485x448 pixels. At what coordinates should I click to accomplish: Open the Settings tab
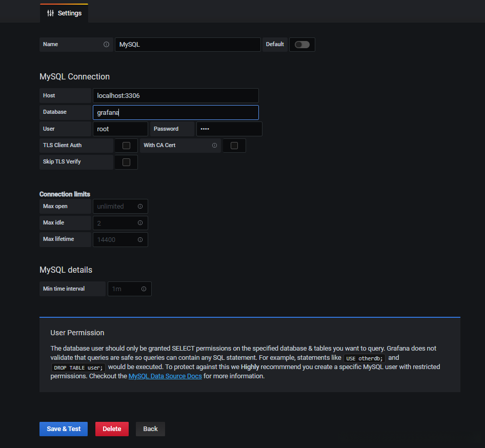[64, 13]
